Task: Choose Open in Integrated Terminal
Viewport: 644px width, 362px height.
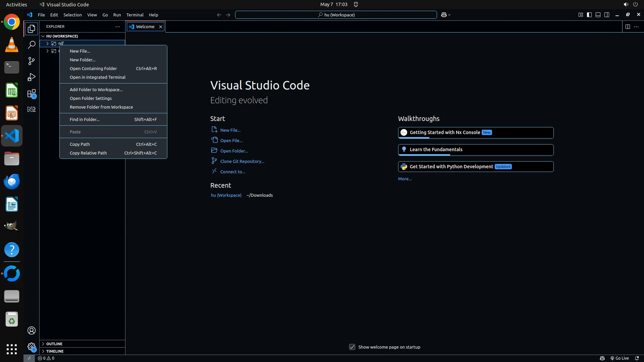Action: (97, 77)
